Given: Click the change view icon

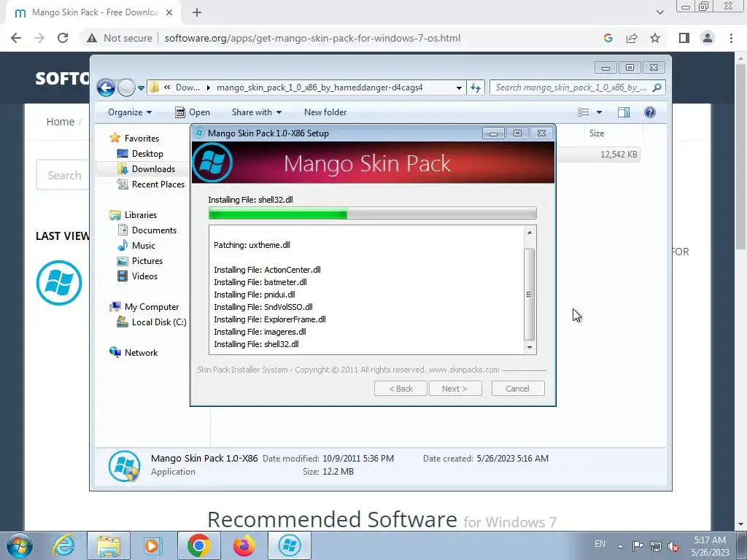Looking at the screenshot, I should tap(583, 112).
